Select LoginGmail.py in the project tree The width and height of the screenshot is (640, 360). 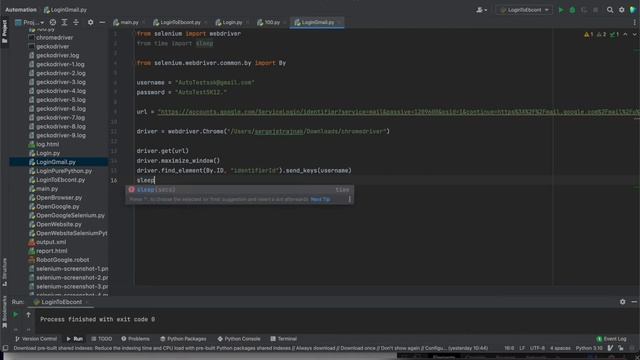click(56, 162)
